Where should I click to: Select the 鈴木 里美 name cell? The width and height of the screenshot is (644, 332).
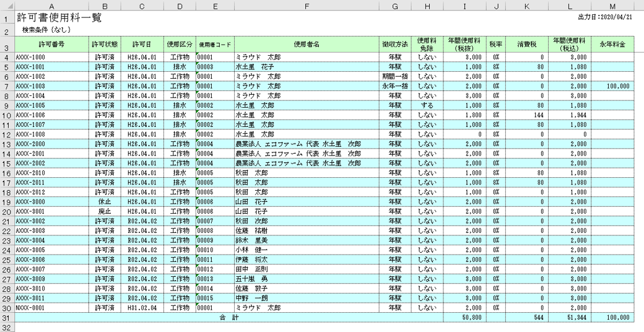[307, 240]
